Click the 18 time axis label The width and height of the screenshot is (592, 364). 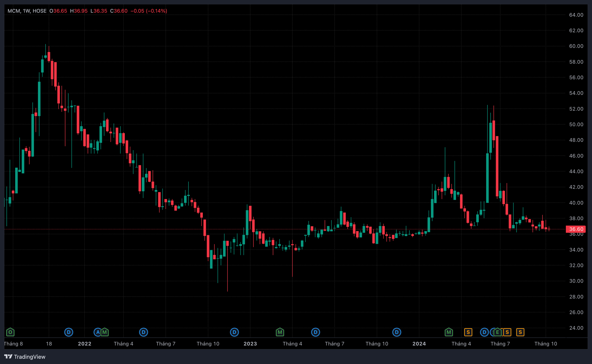coord(49,344)
